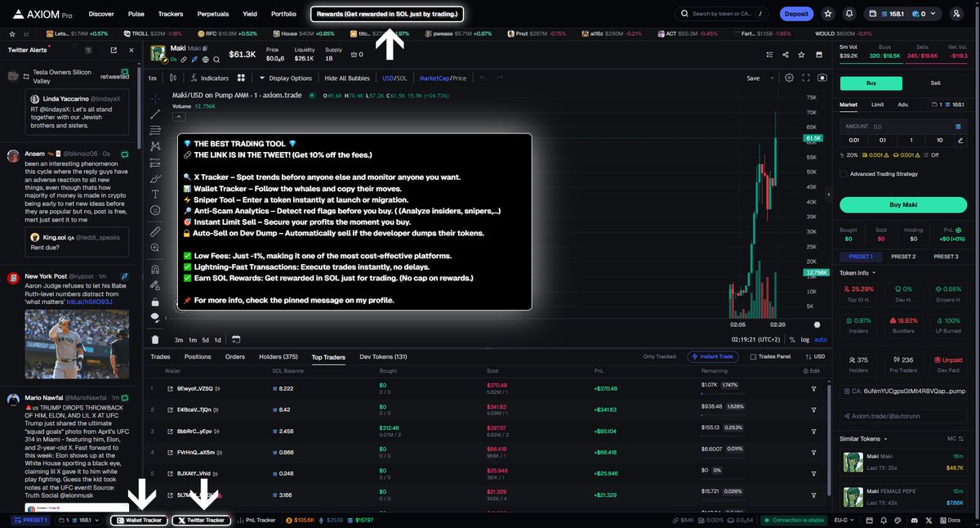Switch Top Traders values to USD
This screenshot has height=528, width=980.
(x=816, y=357)
